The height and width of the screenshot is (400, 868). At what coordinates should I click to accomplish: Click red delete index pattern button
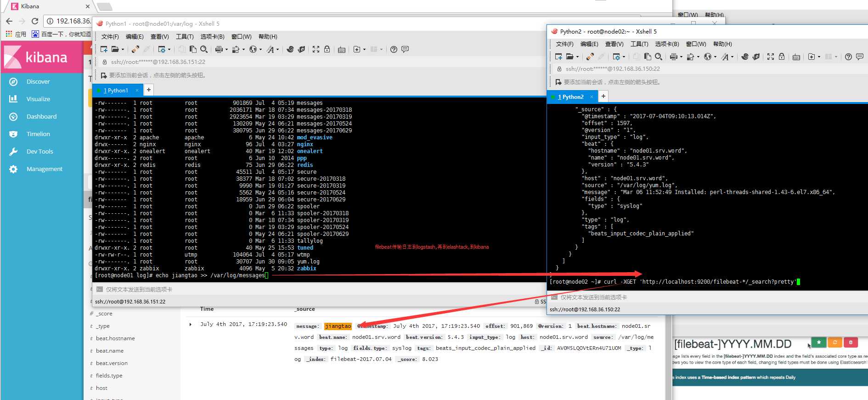851,342
